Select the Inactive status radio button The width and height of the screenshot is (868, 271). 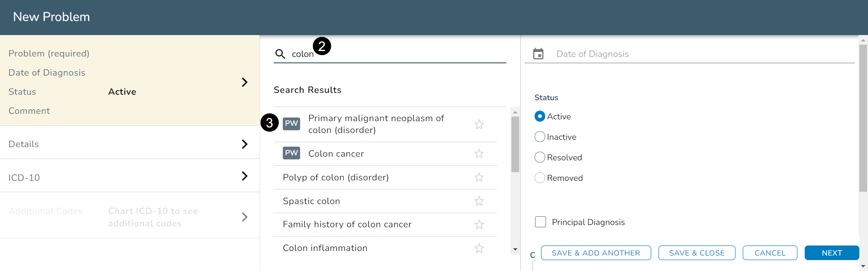[540, 137]
